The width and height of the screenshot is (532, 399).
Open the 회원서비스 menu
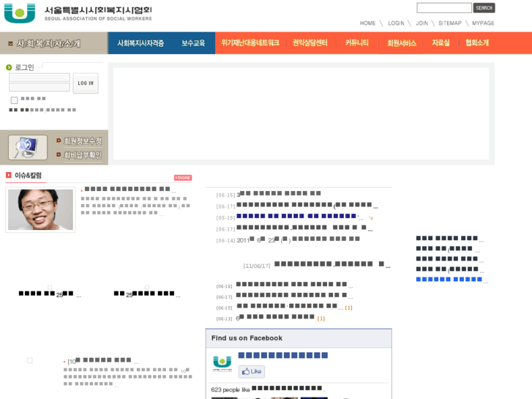click(402, 43)
